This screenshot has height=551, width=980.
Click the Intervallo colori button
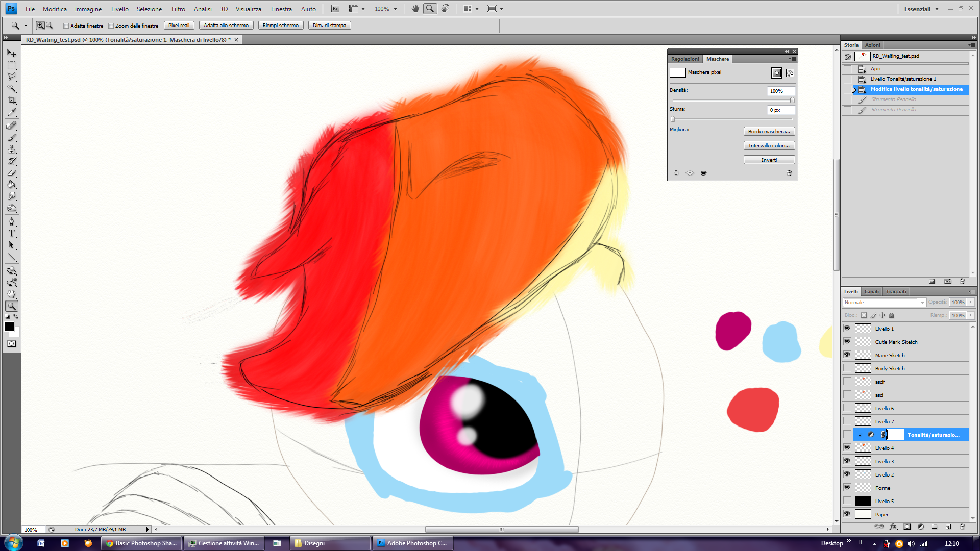pos(769,145)
